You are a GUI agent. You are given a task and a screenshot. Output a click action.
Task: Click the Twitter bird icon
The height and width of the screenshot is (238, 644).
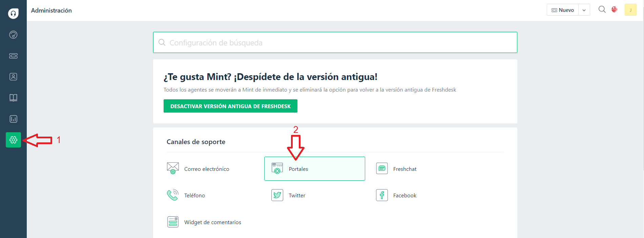coord(277,195)
